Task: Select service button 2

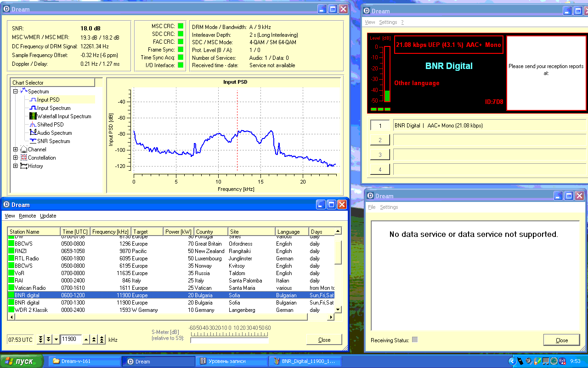Action: [380, 140]
